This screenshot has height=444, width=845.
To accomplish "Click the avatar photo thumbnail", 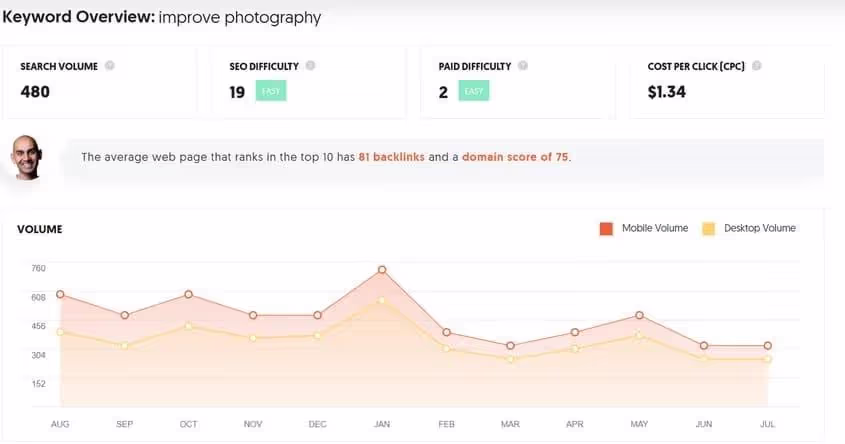I will [x=26, y=157].
